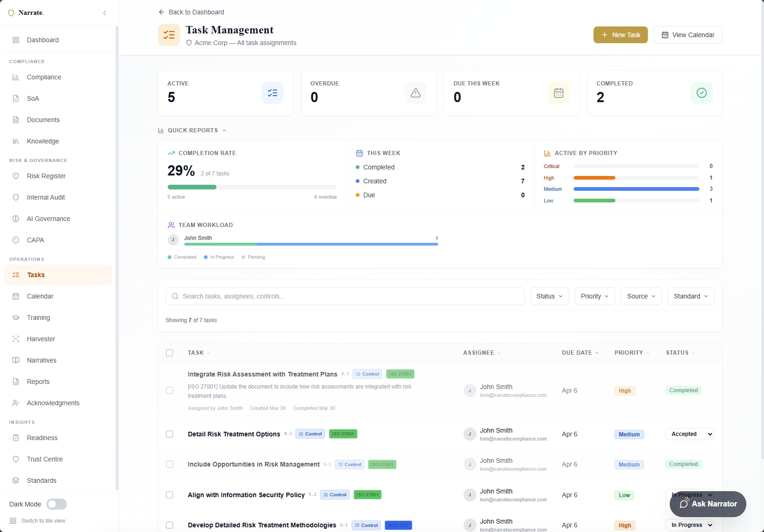Image resolution: width=764 pixels, height=532 pixels.
Task: Click the task search input field
Action: click(345, 296)
